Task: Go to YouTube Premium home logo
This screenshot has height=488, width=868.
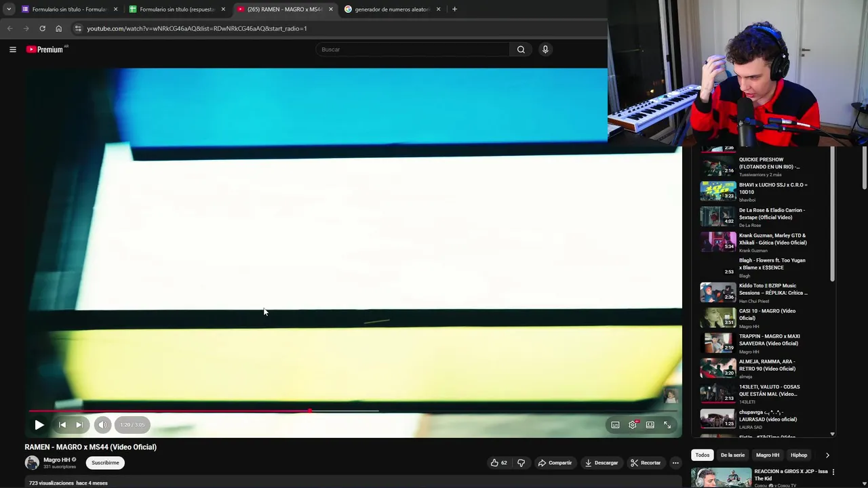Action: tap(45, 49)
